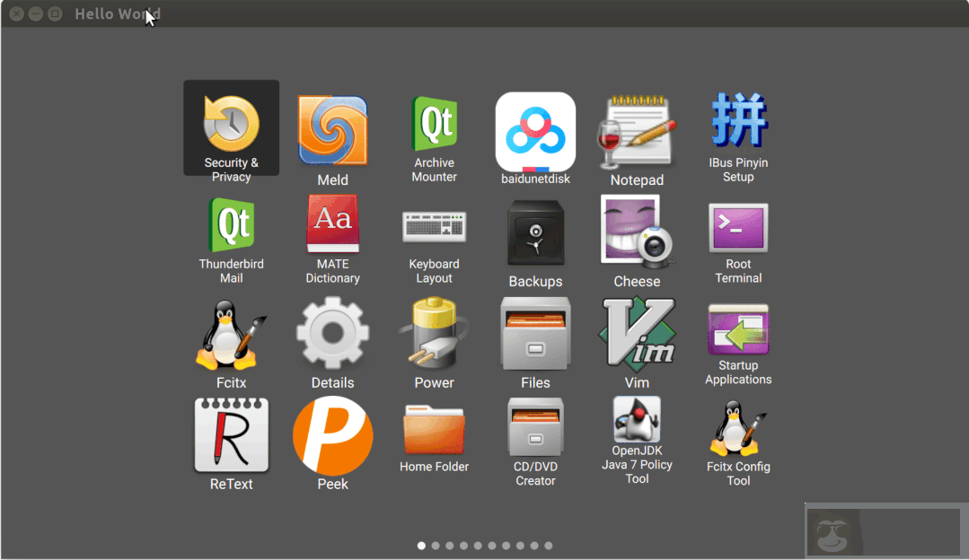Open OpenJDK Java 7 Policy Tool
This screenshot has height=560, width=969.
click(637, 420)
